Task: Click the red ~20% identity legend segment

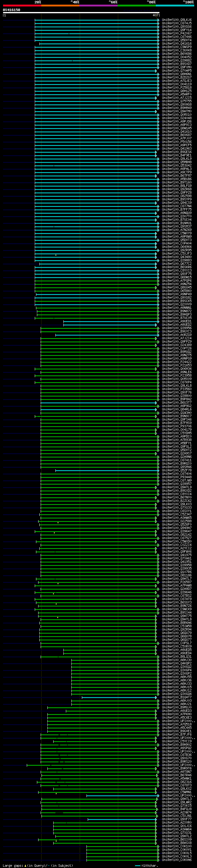Action: click(x=22, y=6)
